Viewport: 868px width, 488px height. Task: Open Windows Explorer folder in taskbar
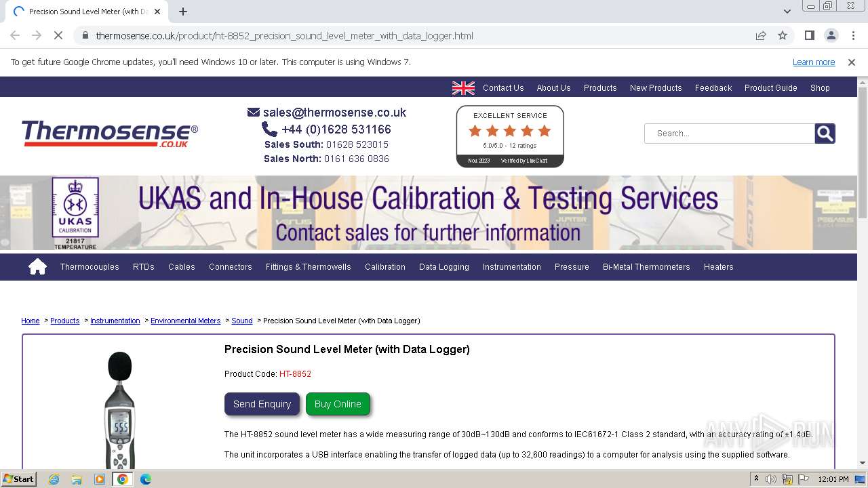[x=77, y=479]
